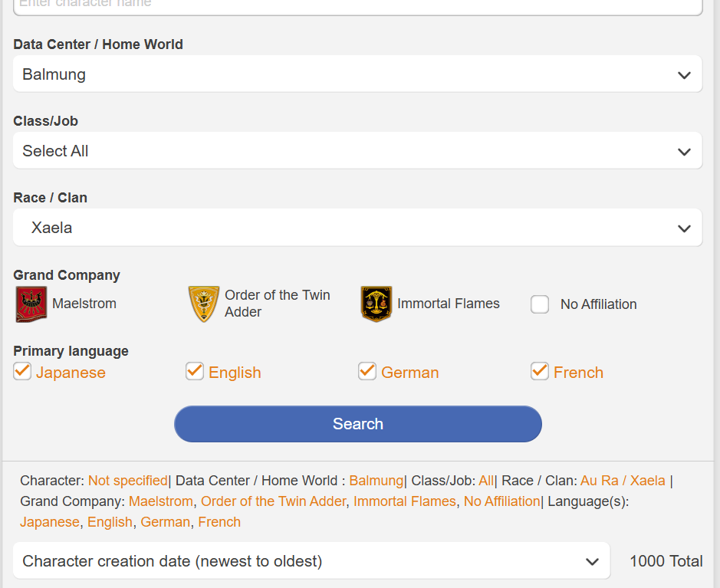Click the 'Class/Job' field heading
The image size is (720, 588).
tap(45, 120)
